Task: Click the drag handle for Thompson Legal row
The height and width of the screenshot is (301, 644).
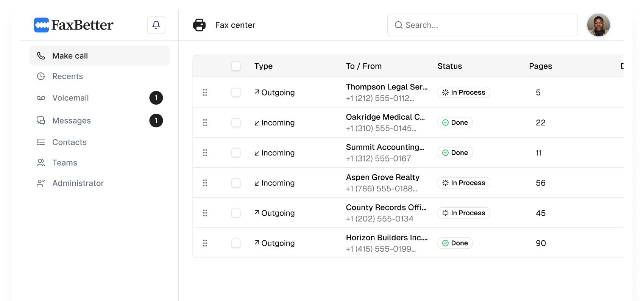Action: tap(205, 92)
